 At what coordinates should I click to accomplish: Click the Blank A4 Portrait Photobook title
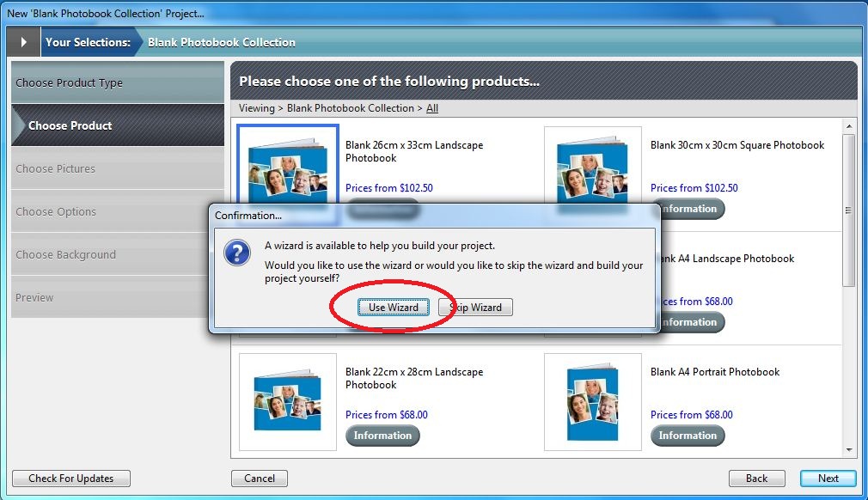[715, 372]
